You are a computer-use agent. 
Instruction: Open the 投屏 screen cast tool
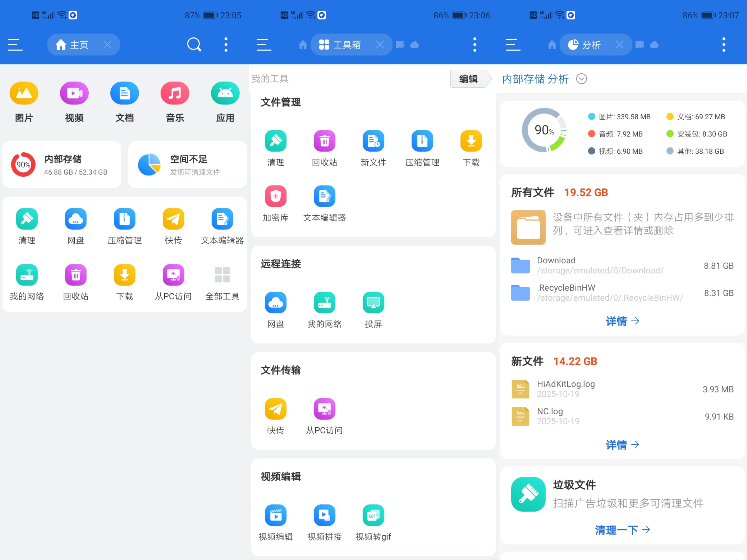pos(373,303)
